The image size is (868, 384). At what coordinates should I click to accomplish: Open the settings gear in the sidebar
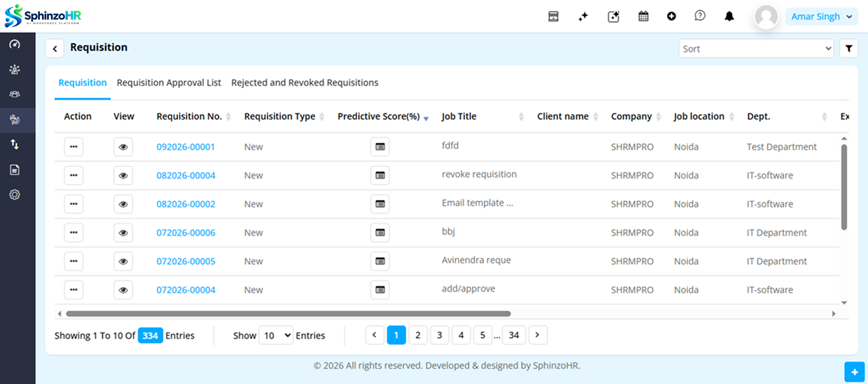pos(15,195)
